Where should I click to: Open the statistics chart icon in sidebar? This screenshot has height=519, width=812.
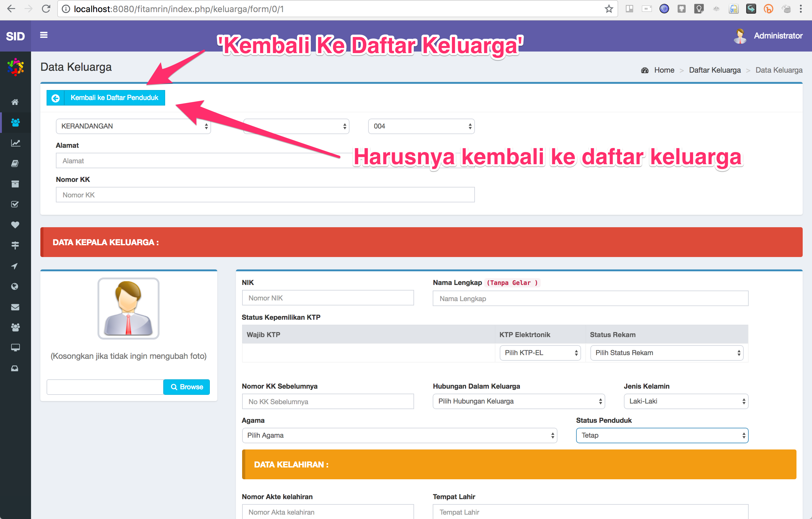(x=15, y=143)
